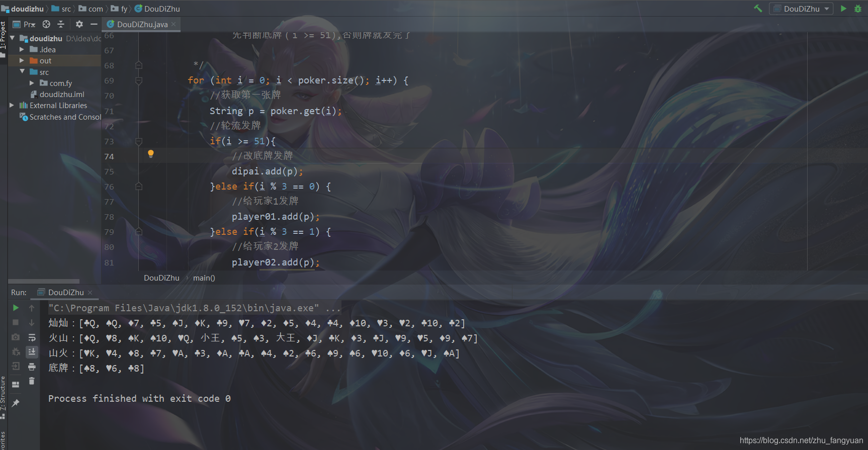
Task: Rerun DouDiZhu from the Run panel
Action: click(16, 308)
